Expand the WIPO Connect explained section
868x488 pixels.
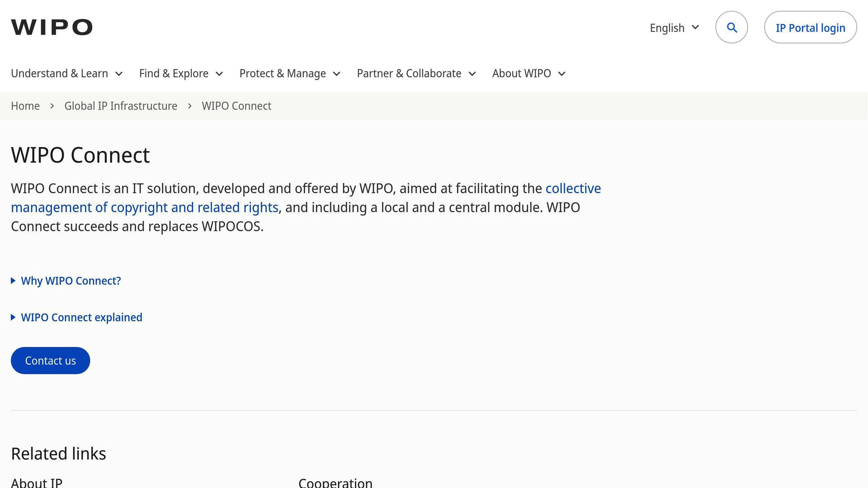(77, 317)
